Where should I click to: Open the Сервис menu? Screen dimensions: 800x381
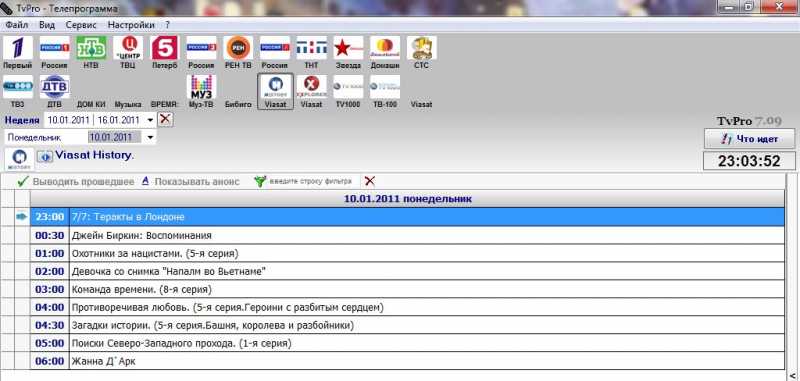(81, 24)
